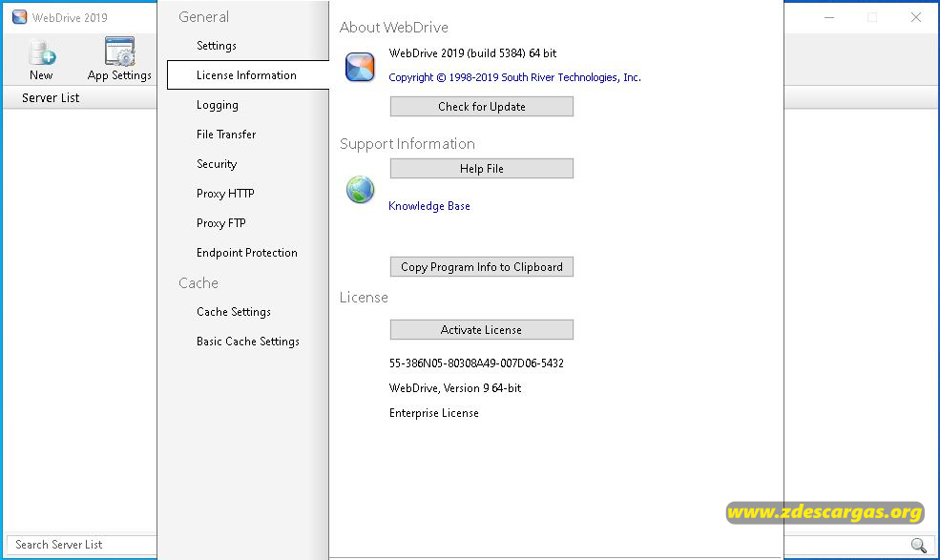The width and height of the screenshot is (940, 560).
Task: Click the text WebDrive, Version 9 64-bit
Action: click(455, 388)
